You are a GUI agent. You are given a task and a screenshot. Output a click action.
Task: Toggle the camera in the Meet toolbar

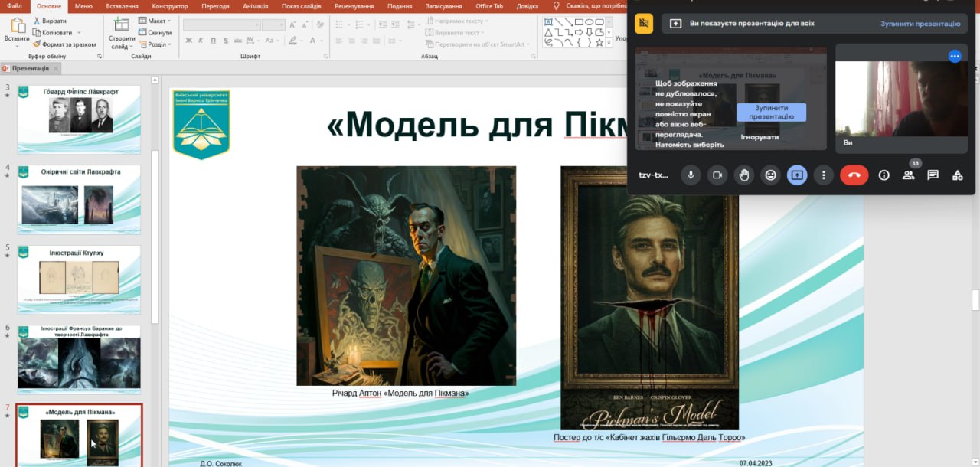point(717,175)
